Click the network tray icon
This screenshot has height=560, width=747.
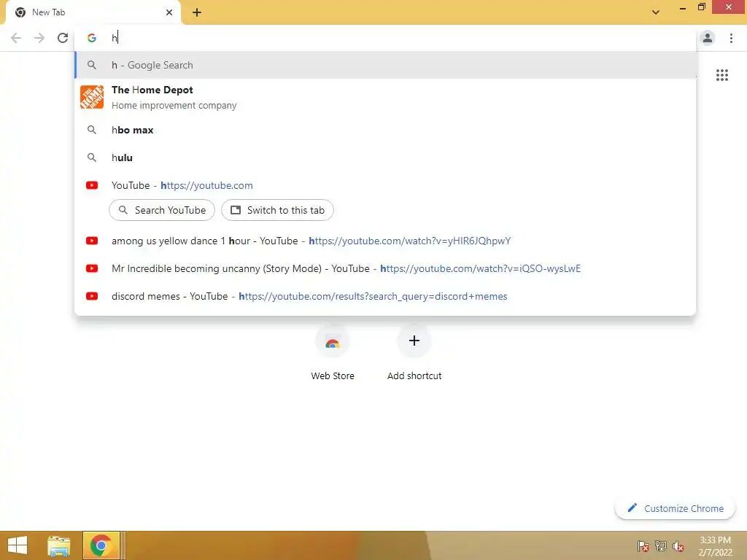[661, 546]
